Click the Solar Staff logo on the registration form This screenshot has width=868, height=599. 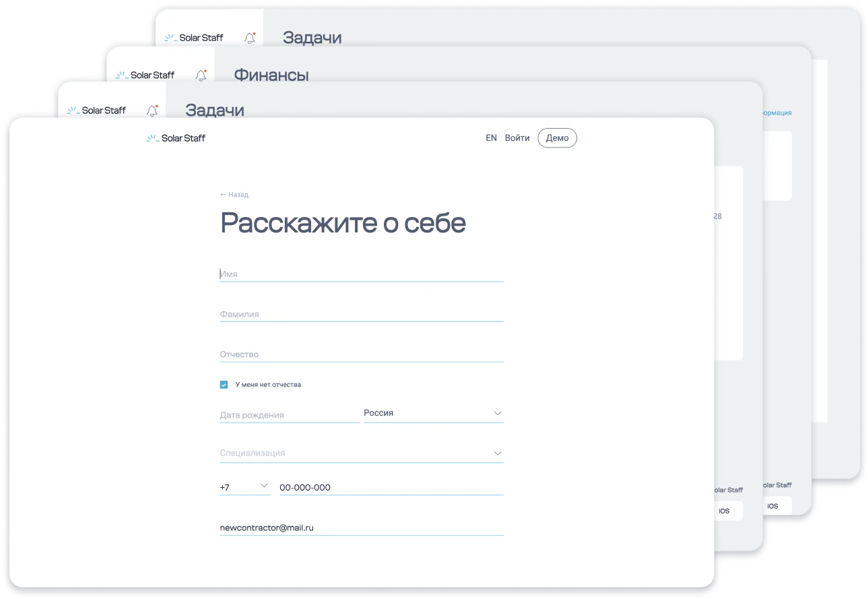(176, 138)
